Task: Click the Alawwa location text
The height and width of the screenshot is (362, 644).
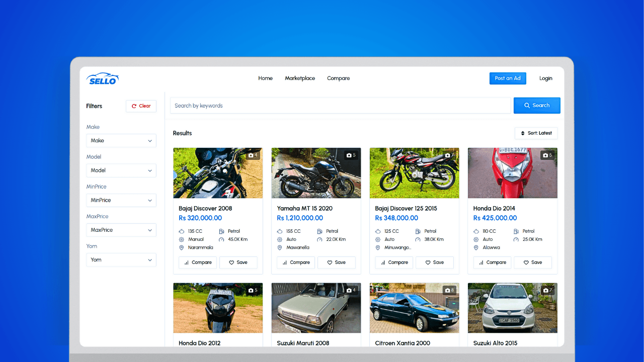Action: 492,248
